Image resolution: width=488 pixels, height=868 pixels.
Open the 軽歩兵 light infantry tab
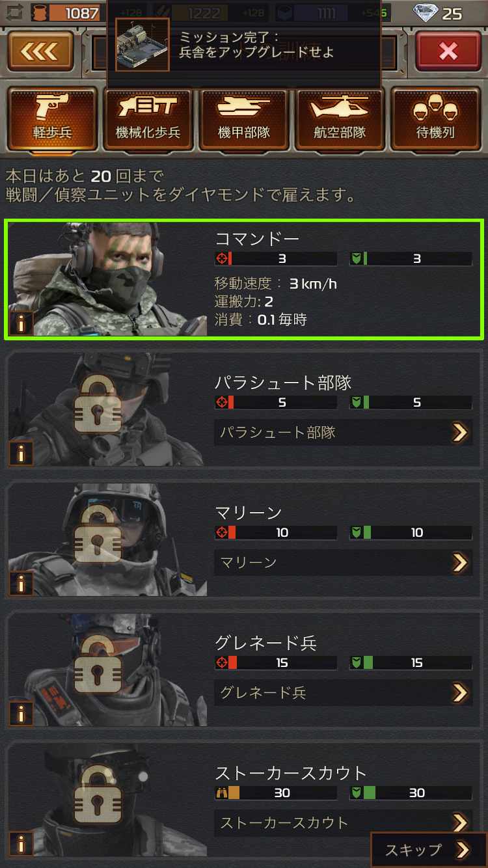point(52,119)
